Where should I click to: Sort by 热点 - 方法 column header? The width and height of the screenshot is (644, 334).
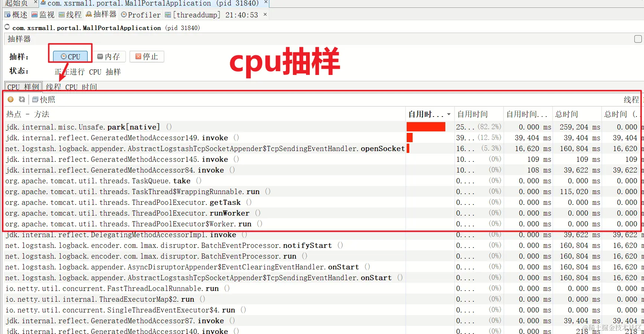(205, 114)
